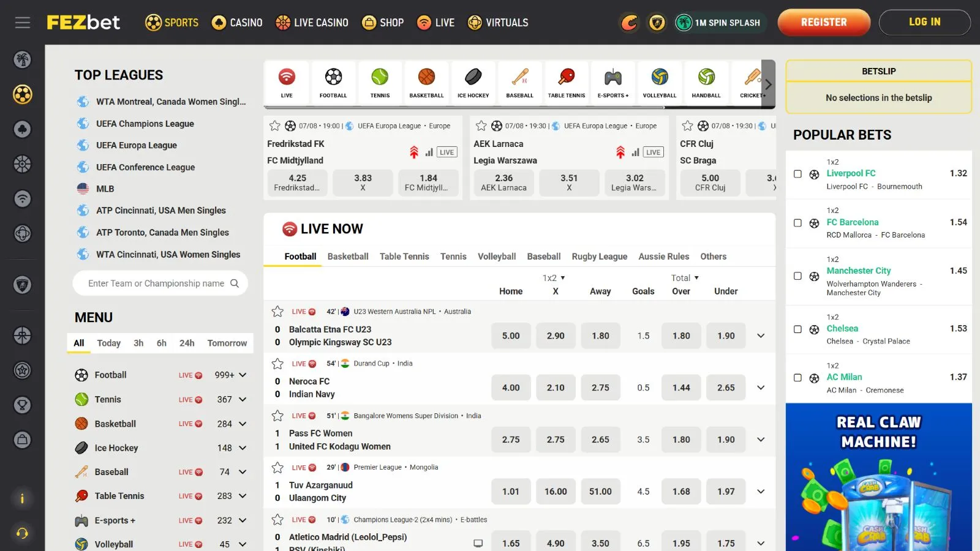
Task: Open the hamburger menu icon
Action: (x=23, y=23)
